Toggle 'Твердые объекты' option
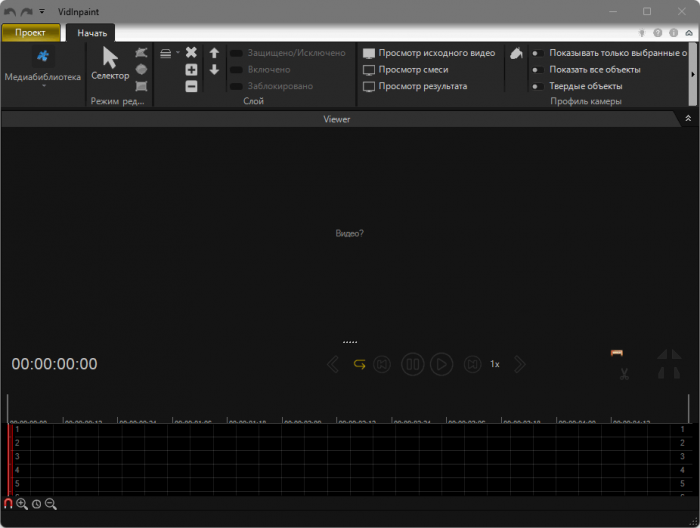Screen dimensions: 700x528 point(537,86)
